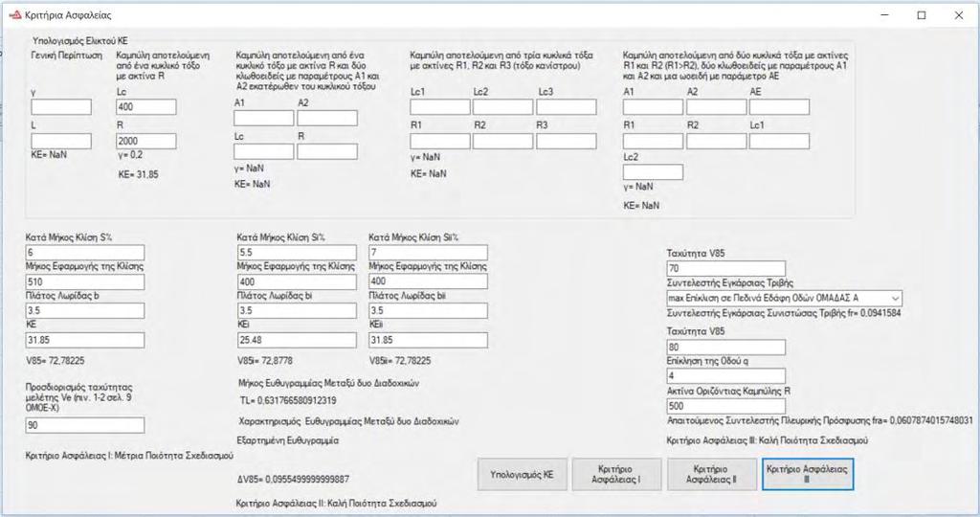This screenshot has width=980, height=517.
Task: Edit Ταχύτητα V85 field showing 70
Action: click(726, 269)
